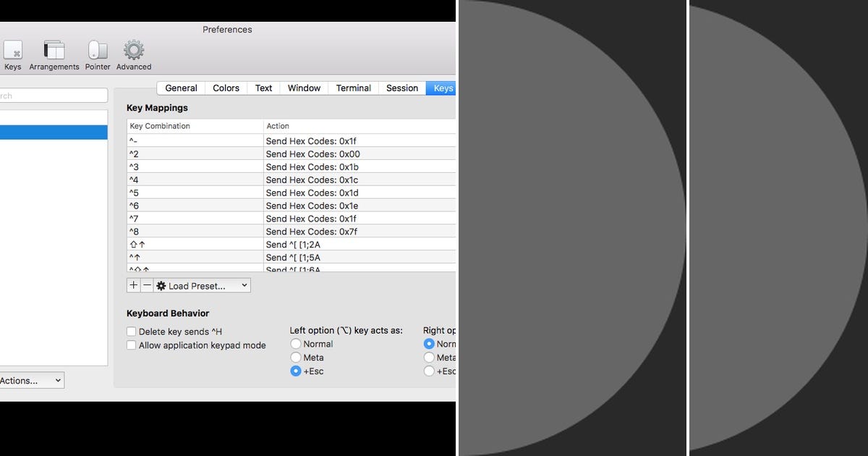Set left option key to Normal
This screenshot has height=456, width=868.
click(x=295, y=344)
